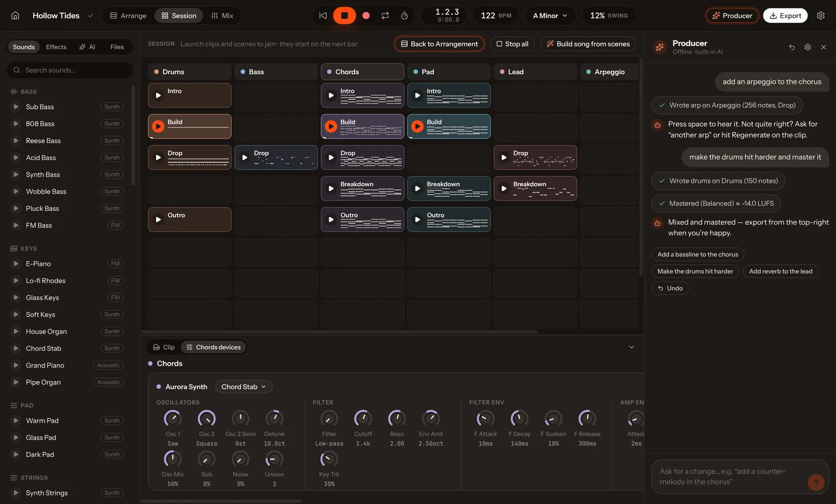This screenshot has width=836, height=504.
Task: Launch the Lead Breakdown clip
Action: pos(504,189)
